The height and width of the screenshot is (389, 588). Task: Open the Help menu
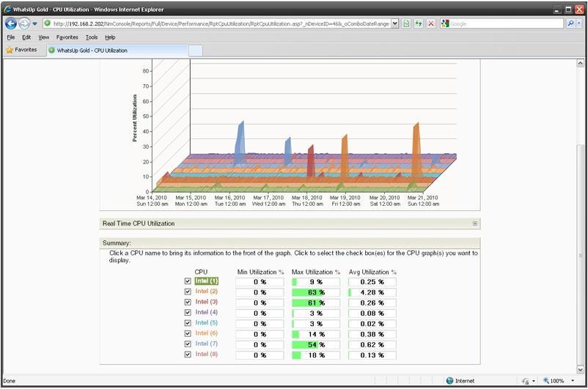(110, 37)
